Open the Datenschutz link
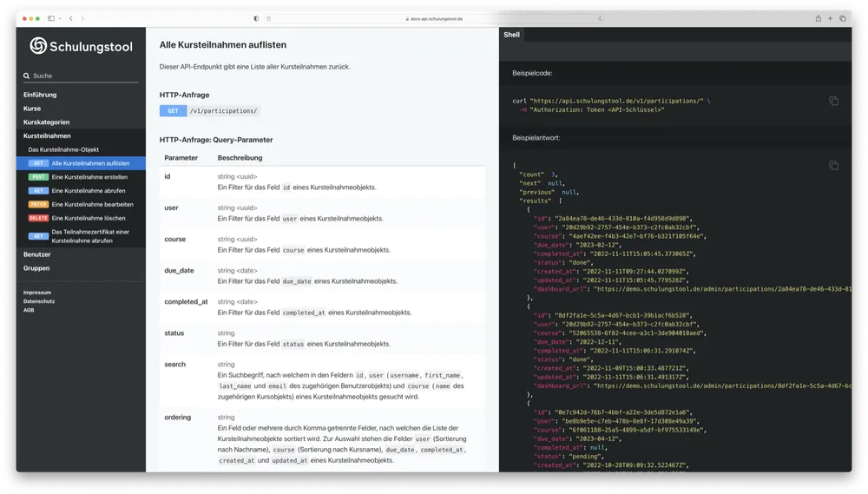Image resolution: width=868 pixels, height=494 pixels. (39, 301)
